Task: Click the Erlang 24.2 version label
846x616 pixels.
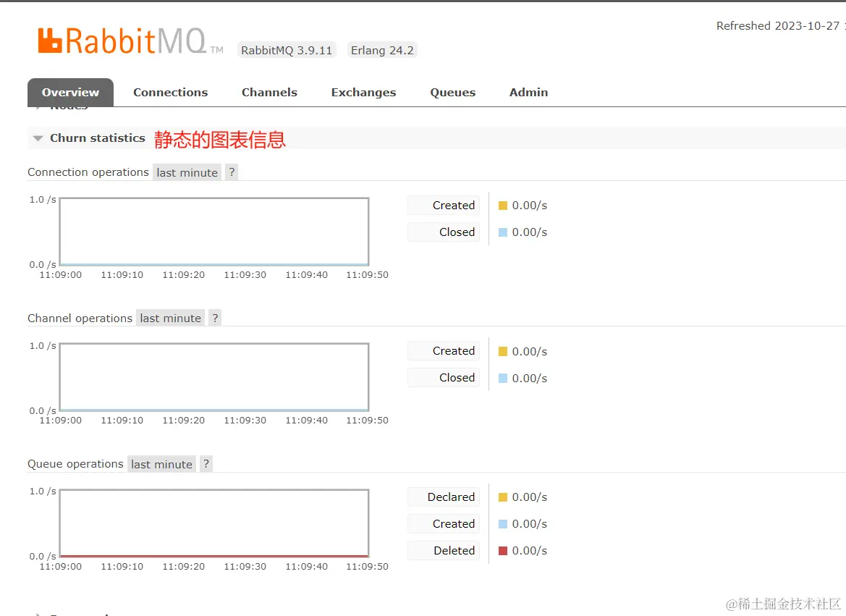Action: pos(382,50)
